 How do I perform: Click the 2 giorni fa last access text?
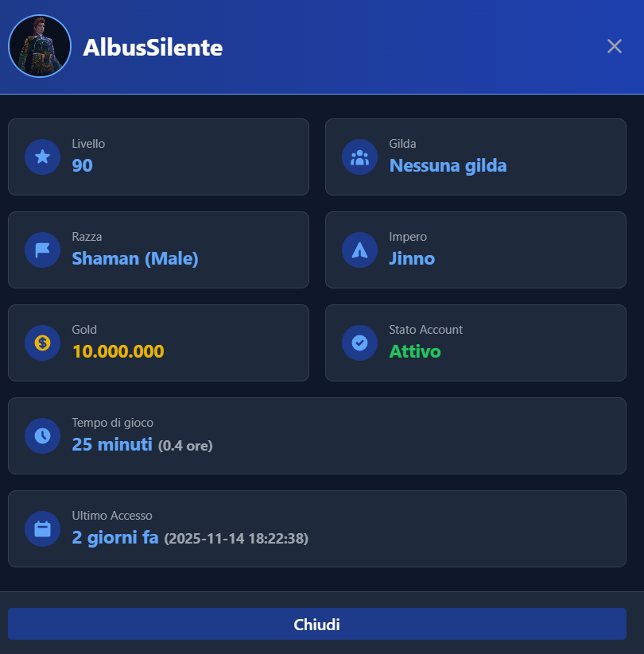tap(115, 537)
